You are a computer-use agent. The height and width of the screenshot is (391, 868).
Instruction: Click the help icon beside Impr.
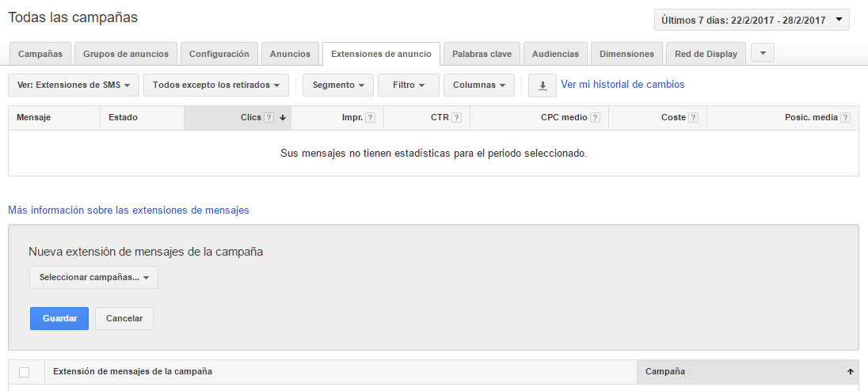coord(371,118)
